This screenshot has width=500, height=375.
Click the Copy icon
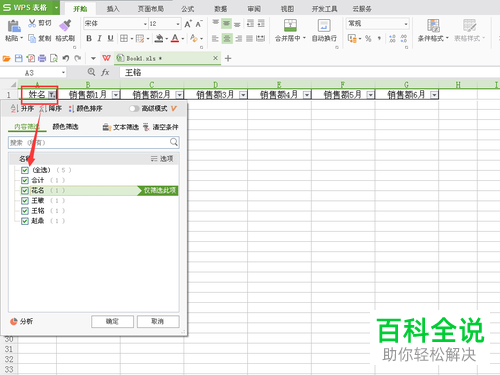coord(32,39)
